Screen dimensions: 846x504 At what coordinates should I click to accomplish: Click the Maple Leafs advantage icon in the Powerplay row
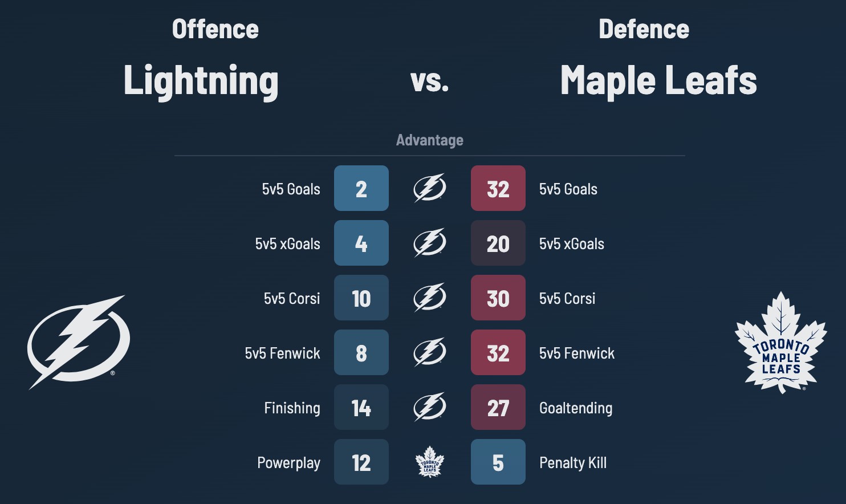[x=429, y=462]
